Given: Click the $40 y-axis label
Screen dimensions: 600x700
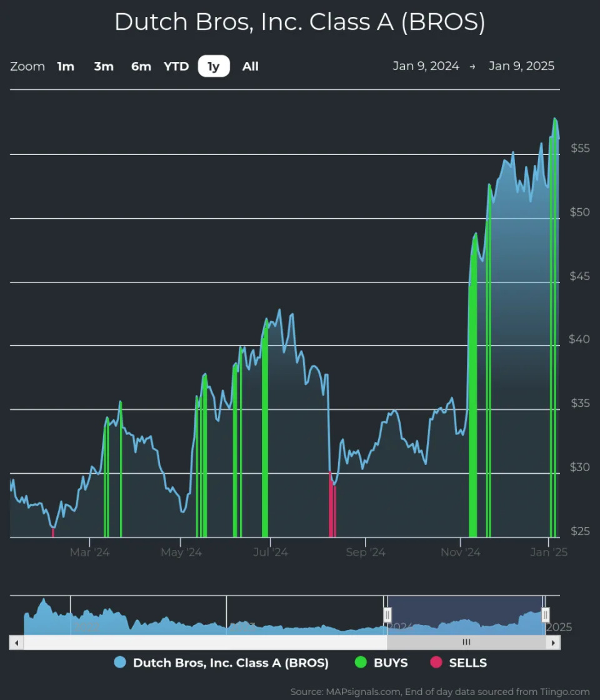Looking at the screenshot, I should click(579, 339).
